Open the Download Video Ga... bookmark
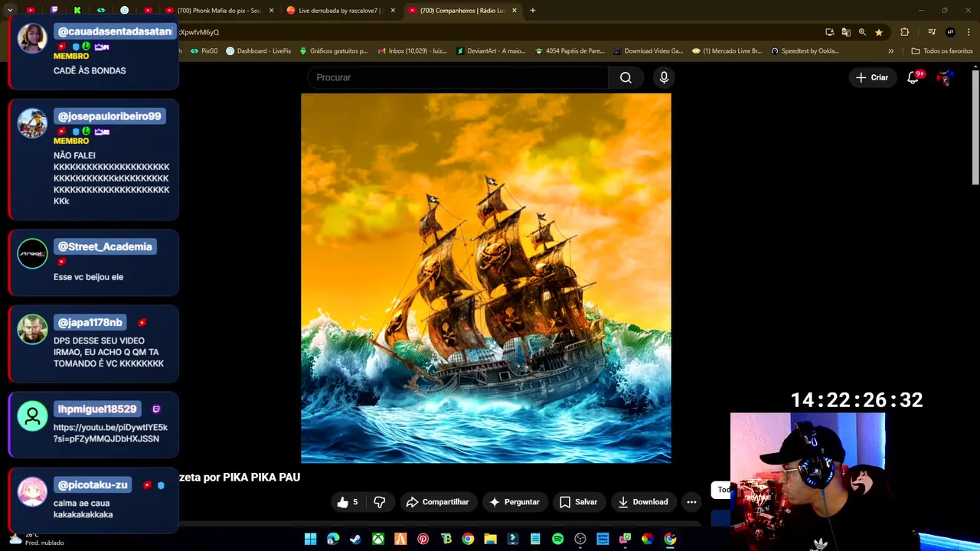Image resolution: width=980 pixels, height=551 pixels. point(648,51)
